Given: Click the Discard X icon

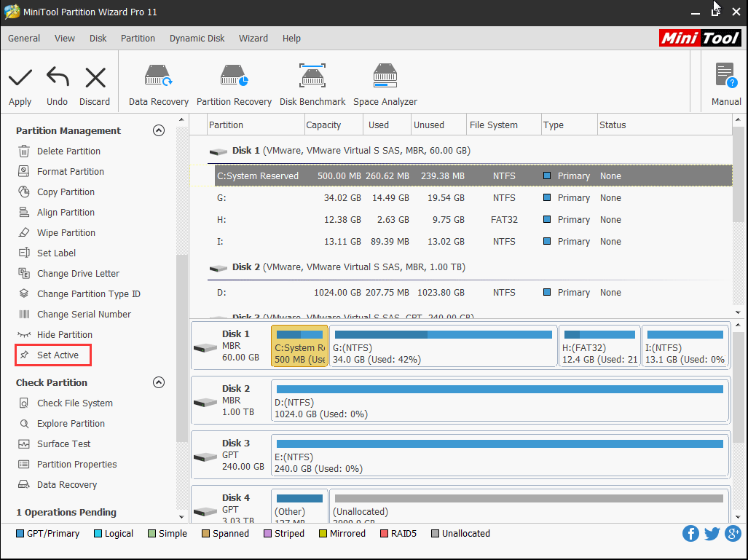Looking at the screenshot, I should click(x=95, y=78).
